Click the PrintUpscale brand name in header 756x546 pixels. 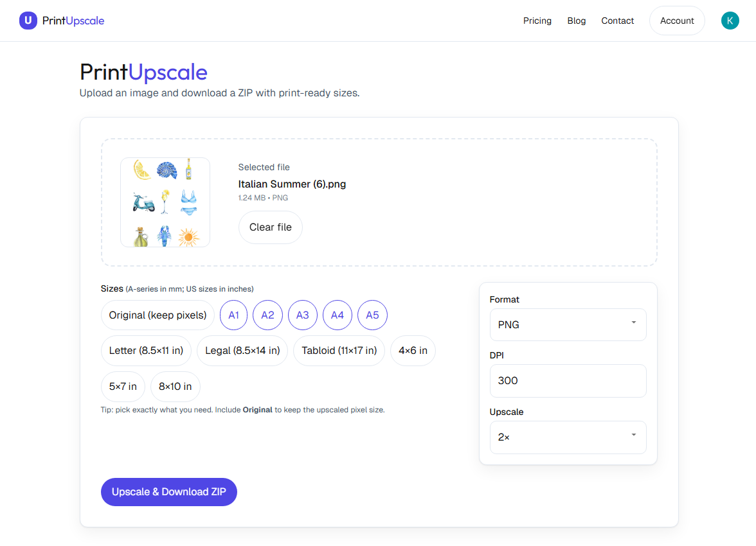[x=73, y=21]
